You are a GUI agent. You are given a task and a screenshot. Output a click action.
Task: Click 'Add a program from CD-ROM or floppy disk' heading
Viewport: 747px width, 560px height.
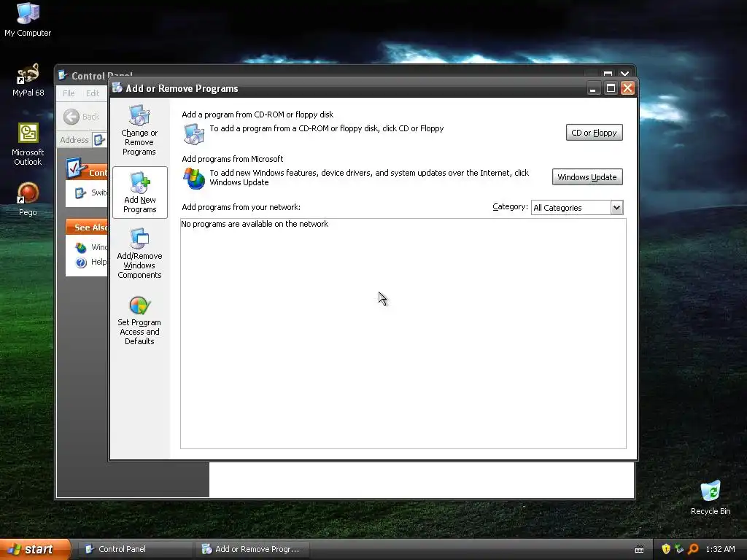[x=258, y=114]
